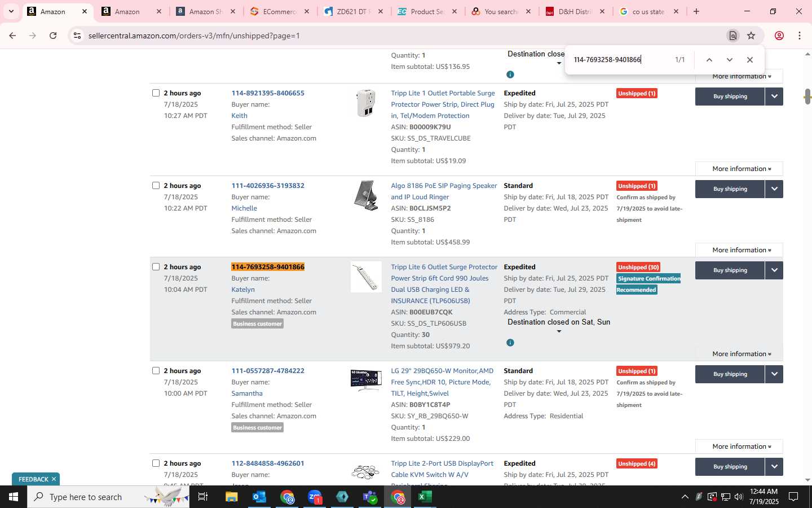This screenshot has width=812, height=508.
Task: Click Destination closed on Sat, Sun dropdown arrow
Action: 559,331
